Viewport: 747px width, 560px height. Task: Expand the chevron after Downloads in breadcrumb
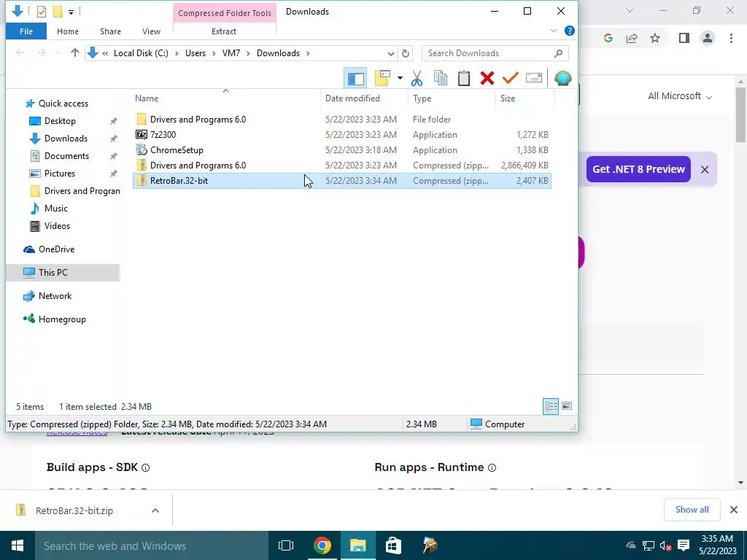pyautogui.click(x=309, y=53)
